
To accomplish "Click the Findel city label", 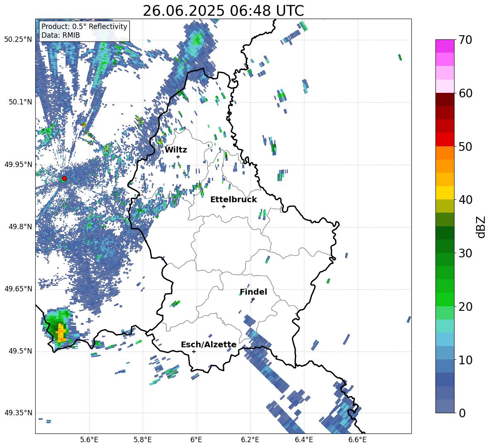I will [x=253, y=292].
